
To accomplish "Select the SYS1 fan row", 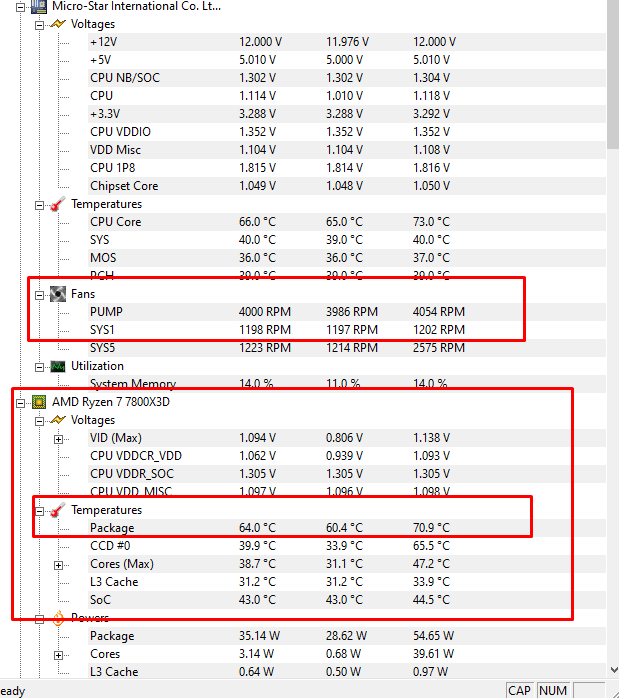I will [x=347, y=330].
